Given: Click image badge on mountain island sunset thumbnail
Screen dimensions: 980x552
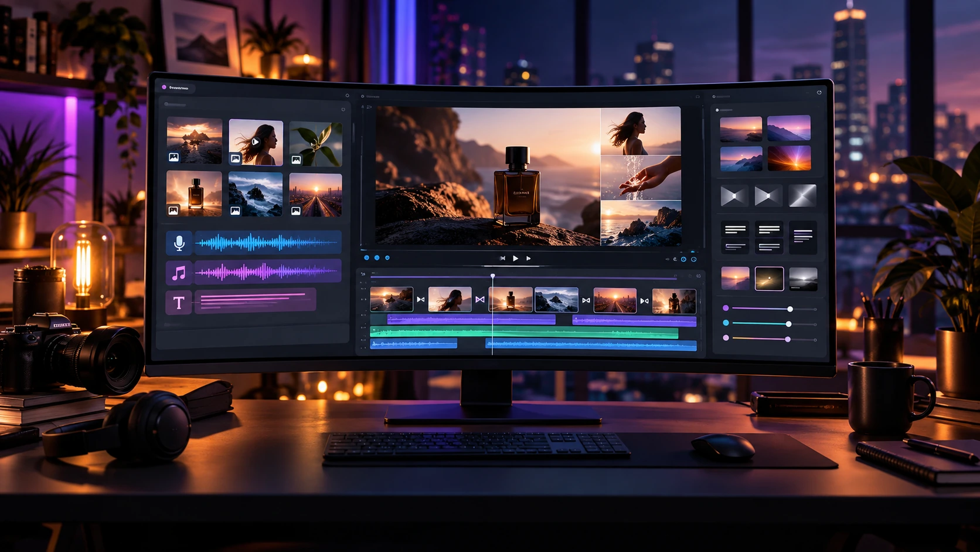Looking at the screenshot, I should (x=173, y=157).
